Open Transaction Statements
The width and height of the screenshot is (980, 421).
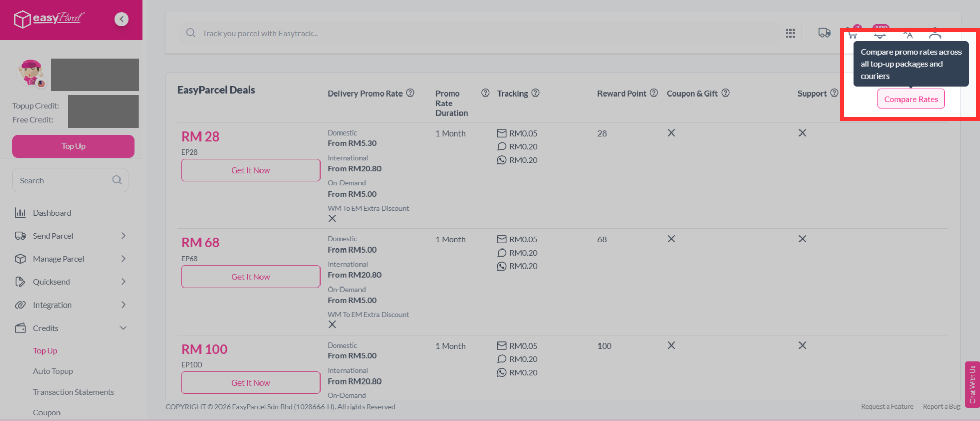click(73, 392)
